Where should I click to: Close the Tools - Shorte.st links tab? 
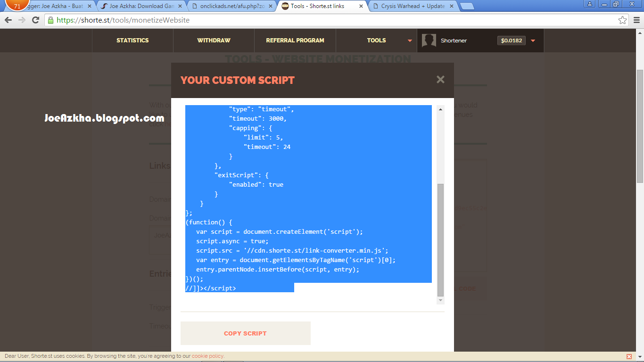pos(361,6)
